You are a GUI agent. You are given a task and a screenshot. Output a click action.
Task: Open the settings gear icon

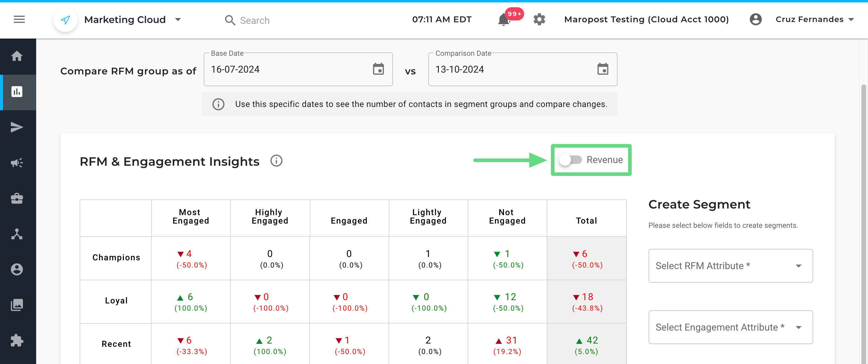(x=539, y=20)
